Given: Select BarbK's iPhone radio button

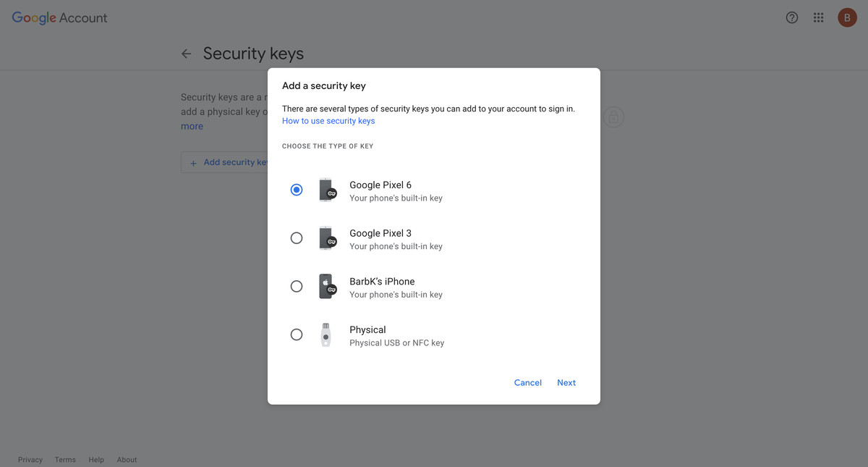Looking at the screenshot, I should [296, 286].
